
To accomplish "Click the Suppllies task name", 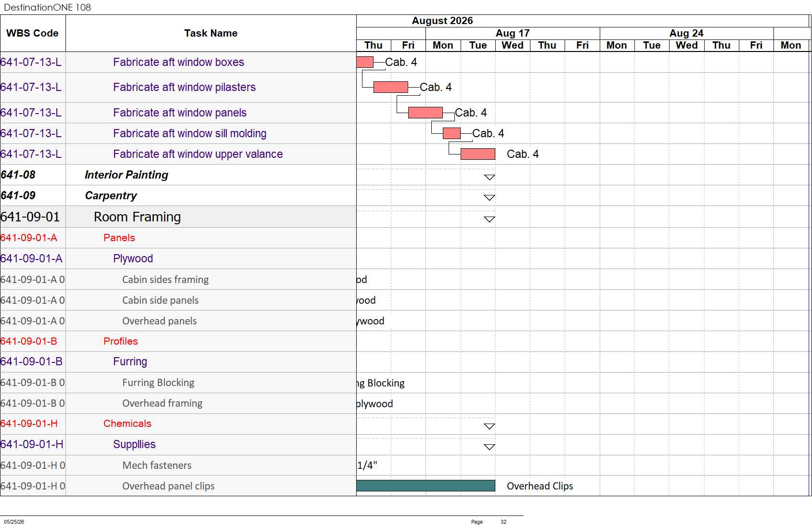I will (134, 444).
